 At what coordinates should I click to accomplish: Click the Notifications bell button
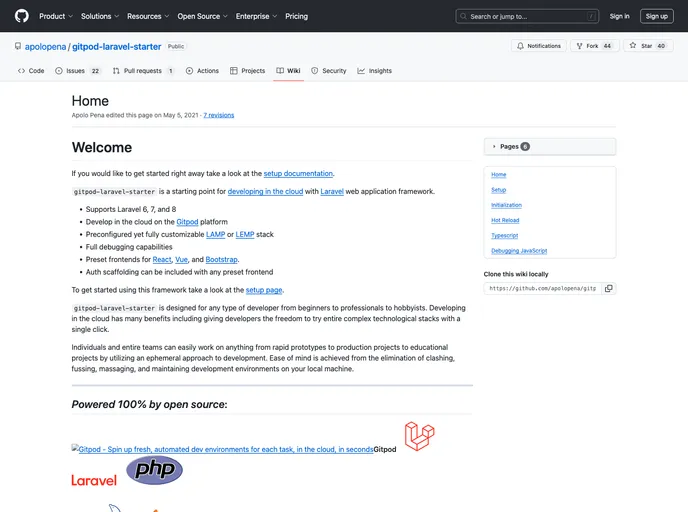[538, 46]
